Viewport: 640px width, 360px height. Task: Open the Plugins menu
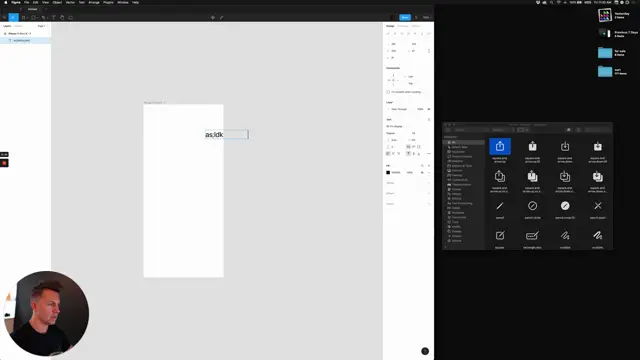pyautogui.click(x=108, y=2)
